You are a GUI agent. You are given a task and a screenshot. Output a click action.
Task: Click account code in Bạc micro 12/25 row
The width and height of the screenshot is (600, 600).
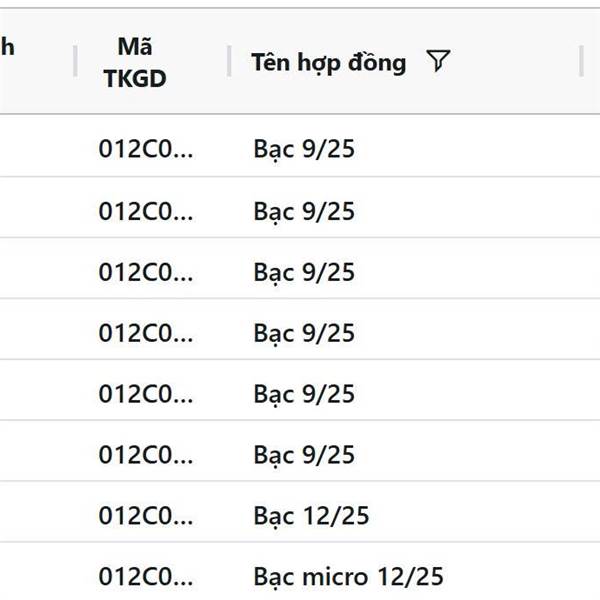(x=146, y=577)
